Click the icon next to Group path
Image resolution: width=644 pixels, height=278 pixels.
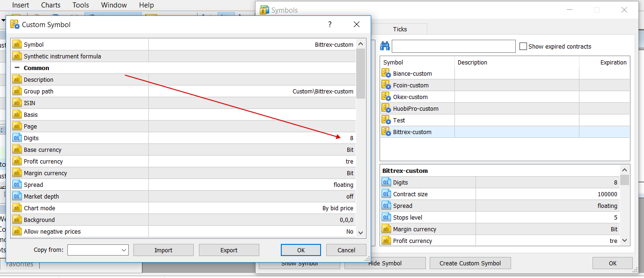coord(17,91)
